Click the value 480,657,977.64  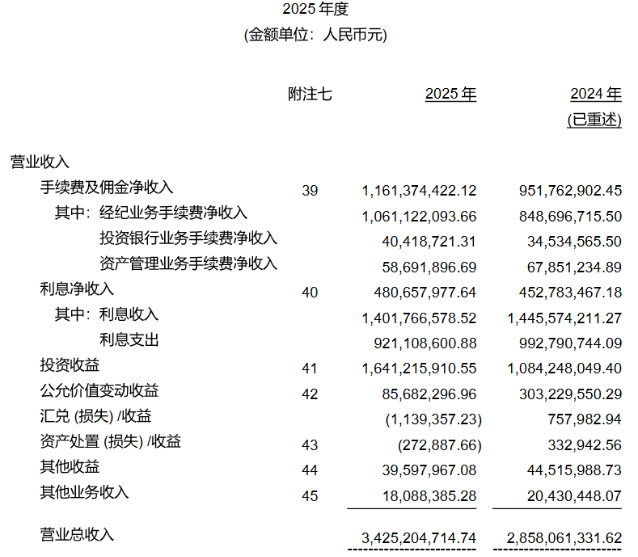pos(425,292)
